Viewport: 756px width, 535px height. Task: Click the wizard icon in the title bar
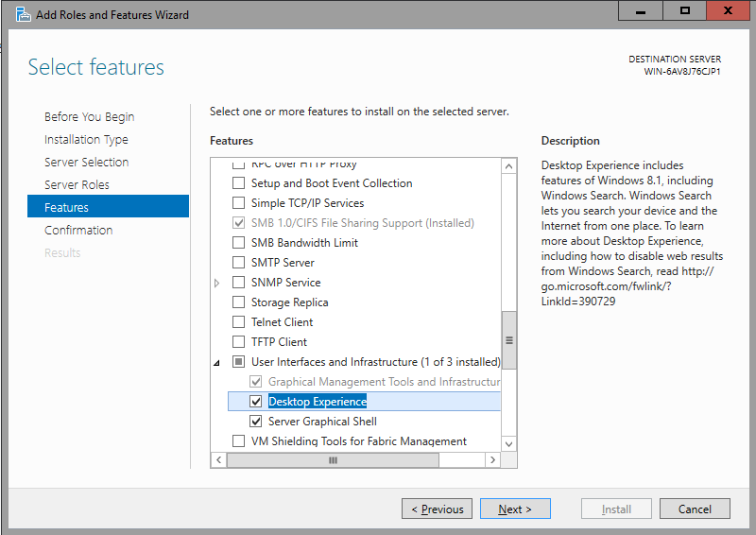(x=19, y=14)
